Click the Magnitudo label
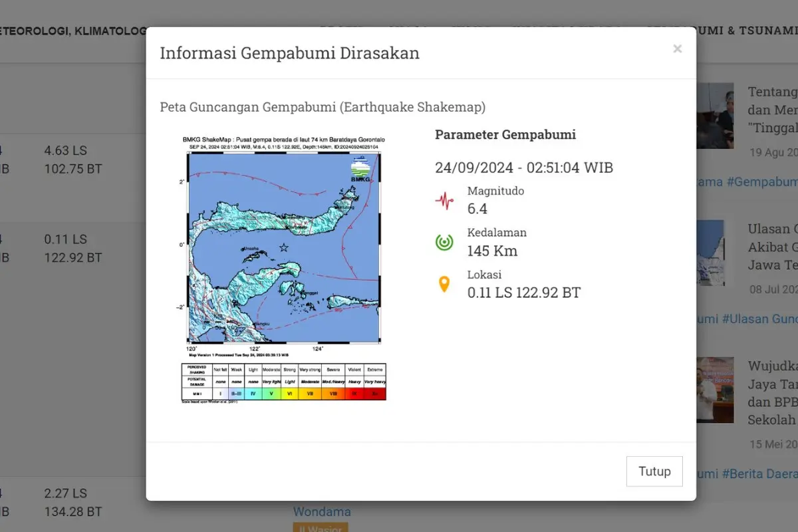Screen dimensions: 798x532 (496, 191)
